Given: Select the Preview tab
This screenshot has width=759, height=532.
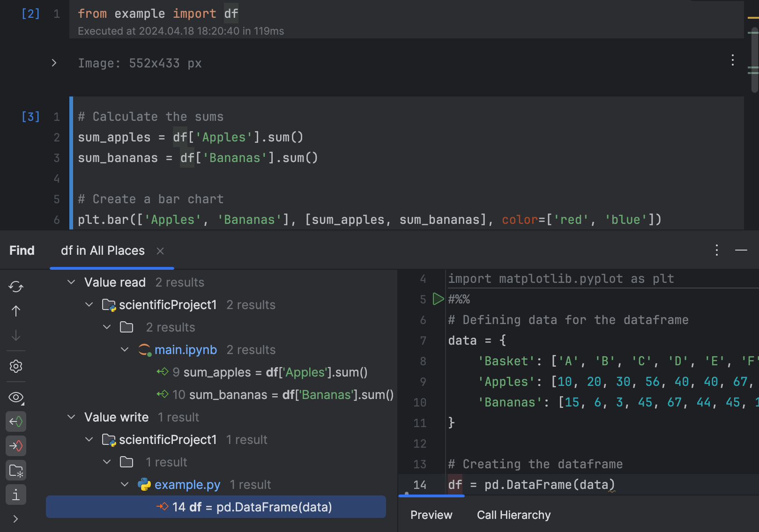Looking at the screenshot, I should point(431,515).
